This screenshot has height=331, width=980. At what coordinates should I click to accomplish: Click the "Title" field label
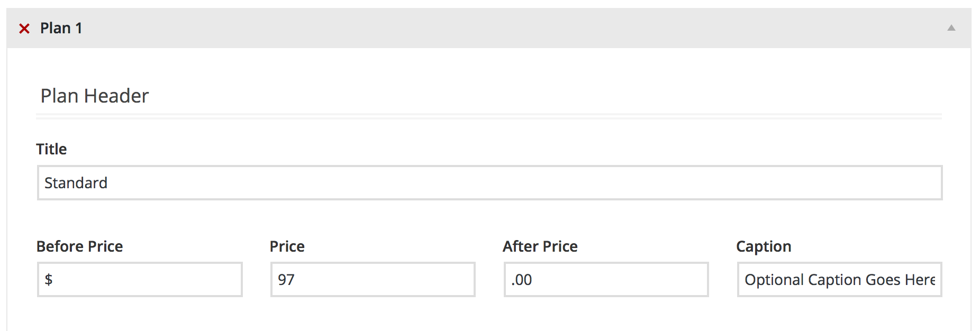pos(51,149)
